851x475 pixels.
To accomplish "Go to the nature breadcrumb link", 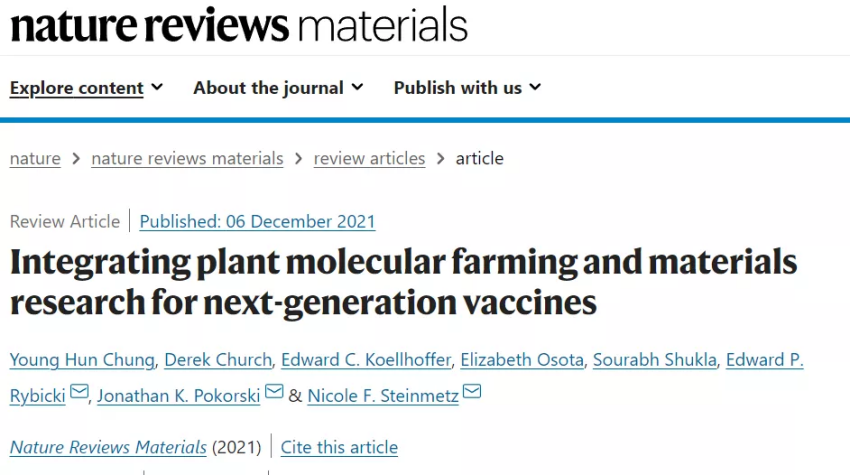I will [35, 159].
